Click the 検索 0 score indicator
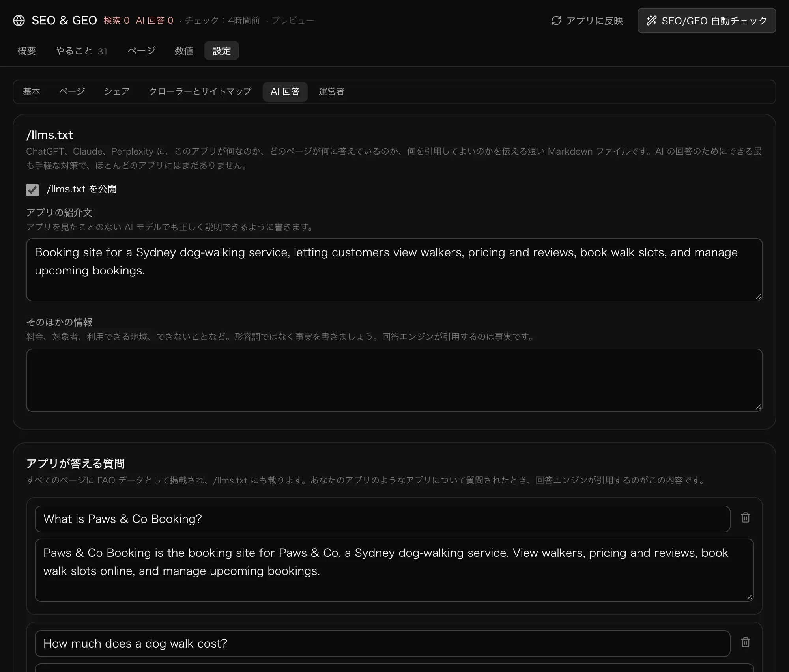 (x=116, y=21)
